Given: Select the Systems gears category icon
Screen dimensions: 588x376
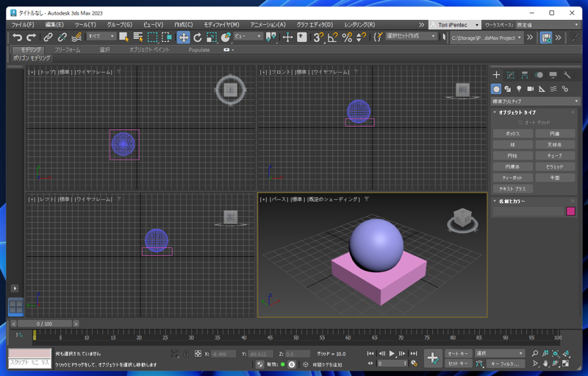Looking at the screenshot, I should pos(564,89).
